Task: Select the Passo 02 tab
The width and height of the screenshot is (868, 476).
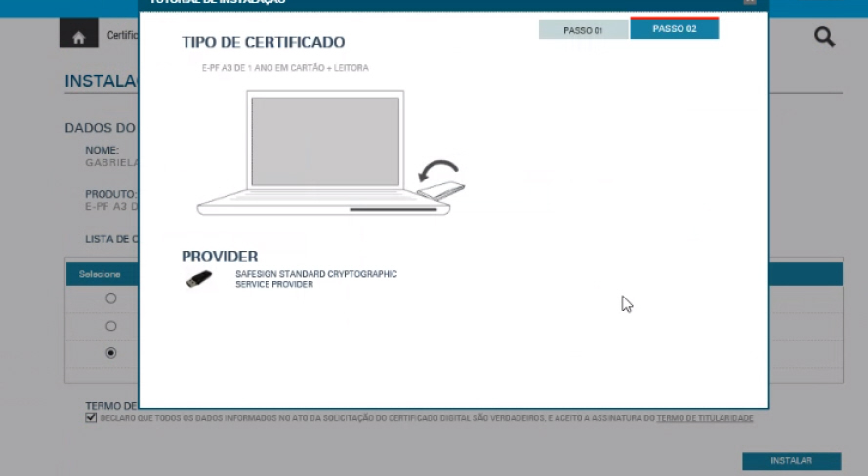Action: [x=674, y=29]
